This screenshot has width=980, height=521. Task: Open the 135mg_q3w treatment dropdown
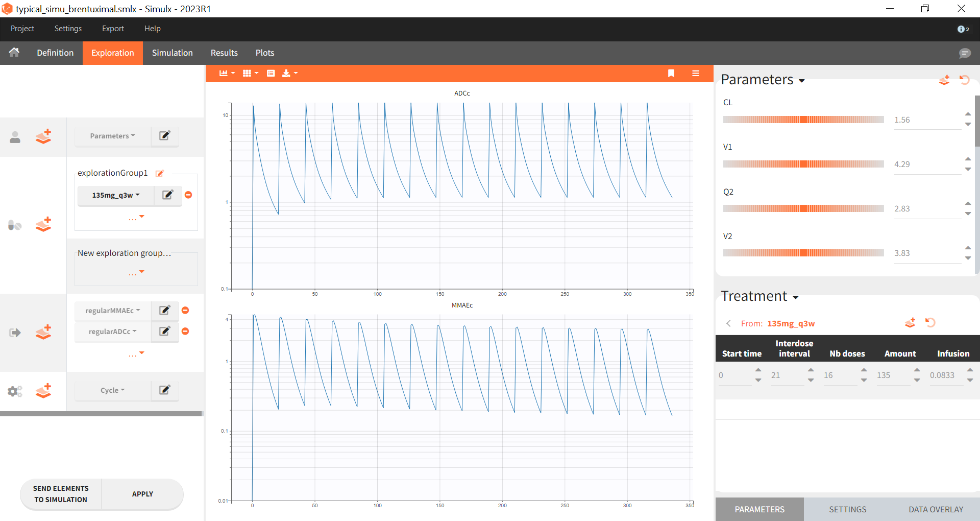(x=115, y=195)
